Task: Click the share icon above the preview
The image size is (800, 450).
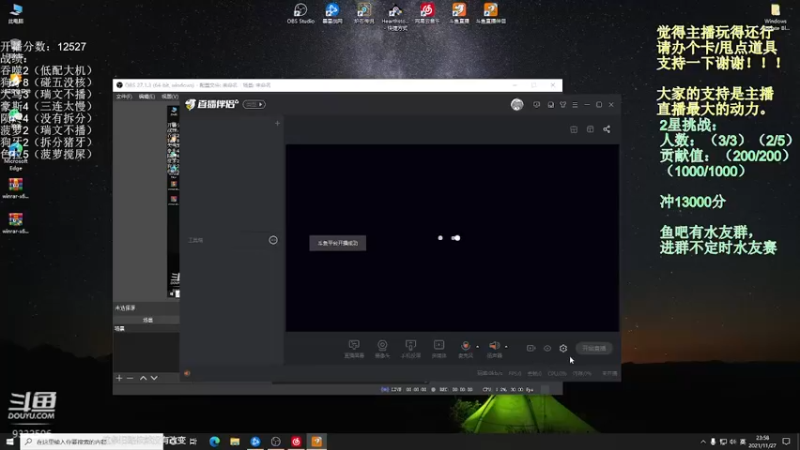Action: click(607, 130)
